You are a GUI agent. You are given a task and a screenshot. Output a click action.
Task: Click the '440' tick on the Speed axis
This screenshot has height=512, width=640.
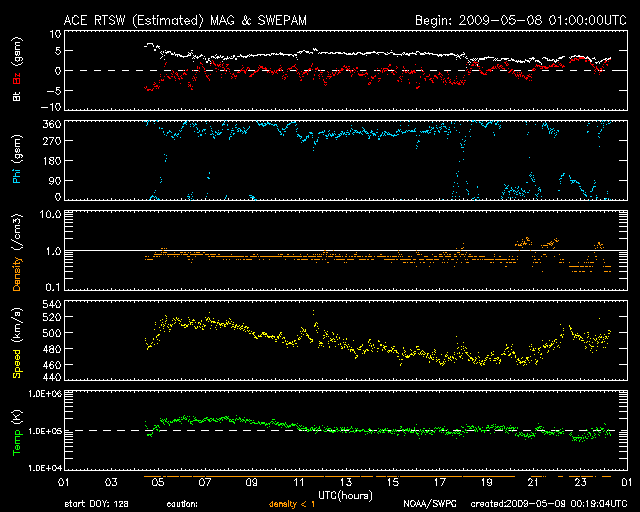click(x=52, y=376)
